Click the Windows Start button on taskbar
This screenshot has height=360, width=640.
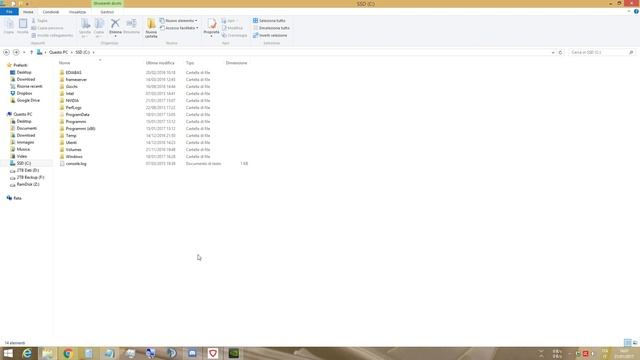pyautogui.click(x=8, y=353)
